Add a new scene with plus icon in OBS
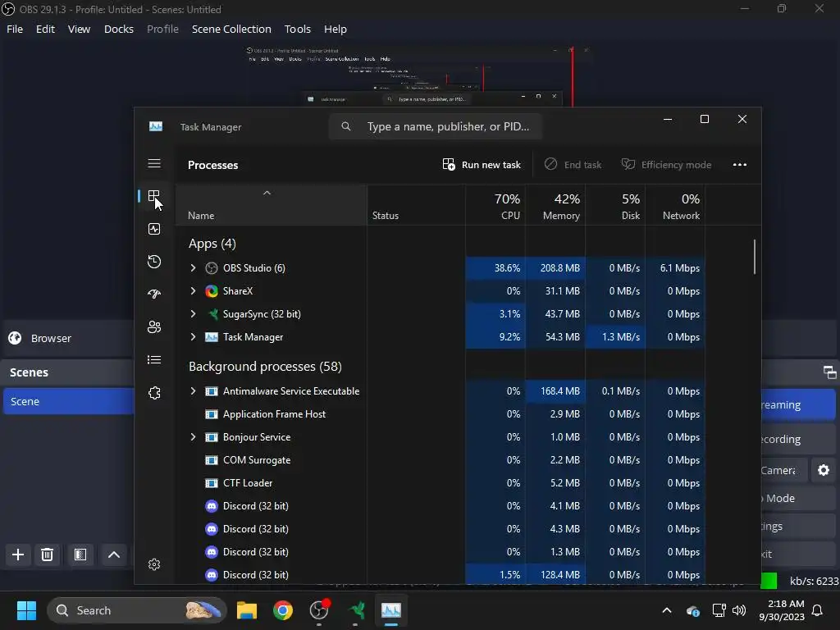Screen dimensions: 840x630 tap(18, 555)
